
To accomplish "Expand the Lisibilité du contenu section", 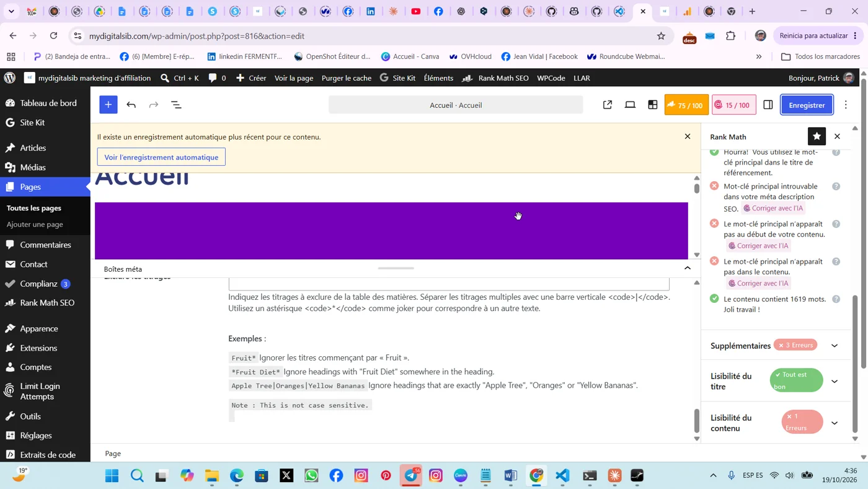I will pyautogui.click(x=835, y=423).
